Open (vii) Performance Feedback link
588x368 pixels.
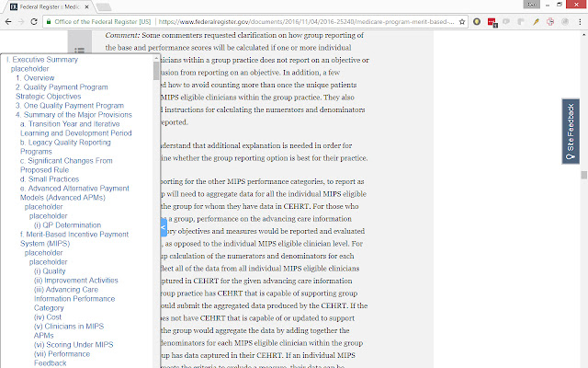point(62,358)
